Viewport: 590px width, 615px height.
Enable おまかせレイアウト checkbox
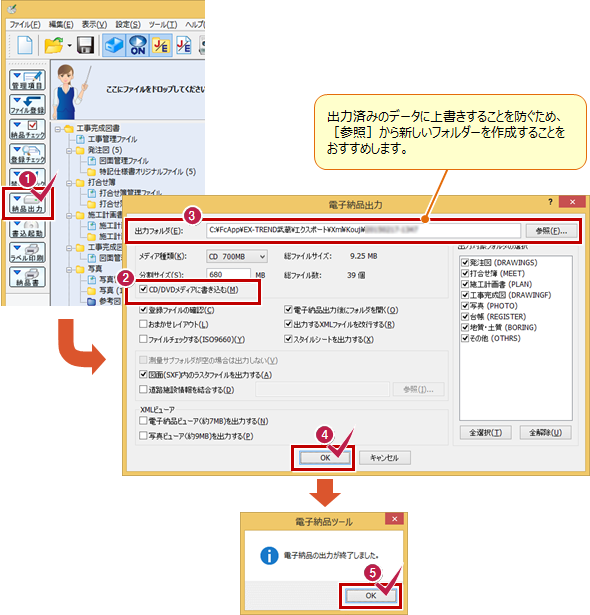(143, 324)
